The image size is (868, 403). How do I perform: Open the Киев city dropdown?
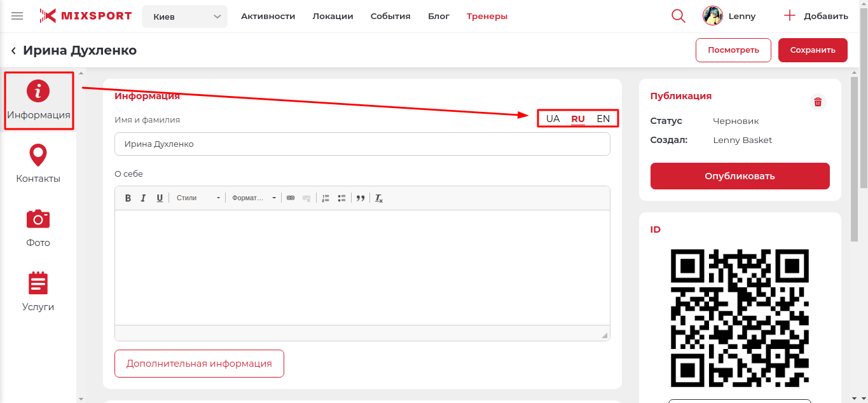click(184, 17)
